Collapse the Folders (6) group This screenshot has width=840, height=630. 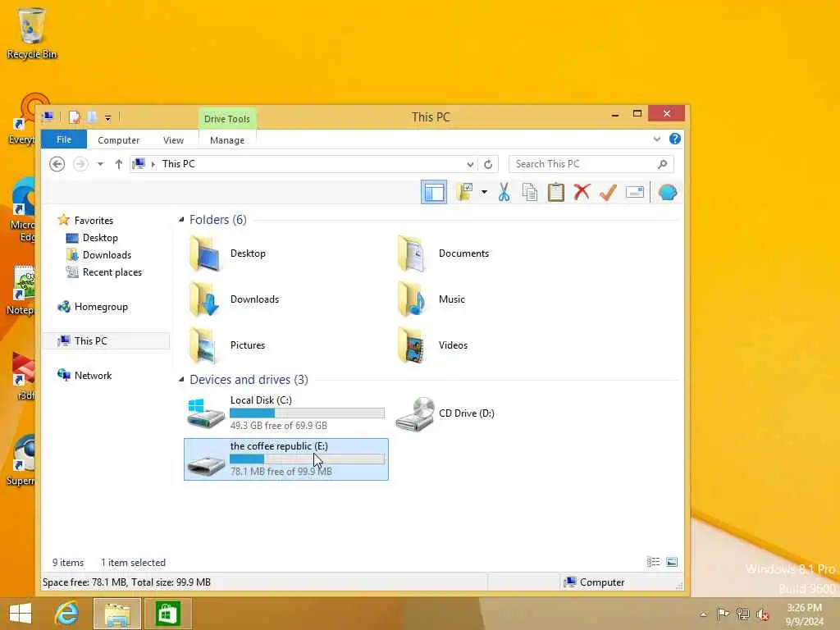tap(181, 220)
